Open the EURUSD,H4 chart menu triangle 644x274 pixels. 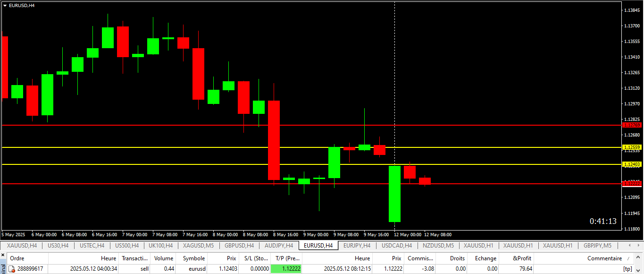coord(5,5)
